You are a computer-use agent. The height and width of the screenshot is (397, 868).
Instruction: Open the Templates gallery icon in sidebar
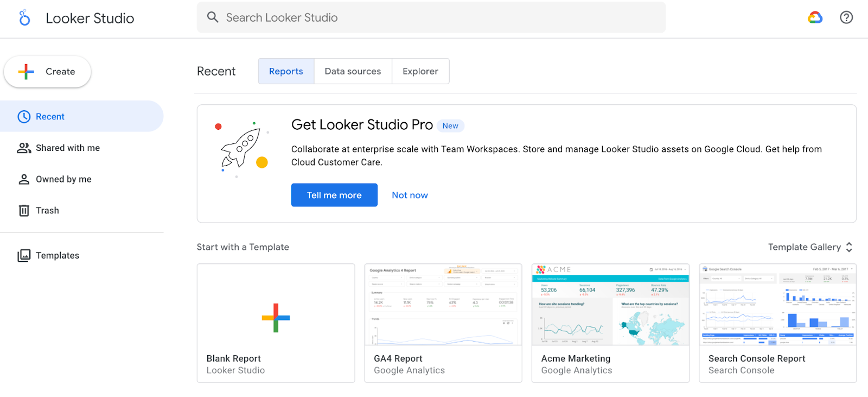click(x=24, y=256)
